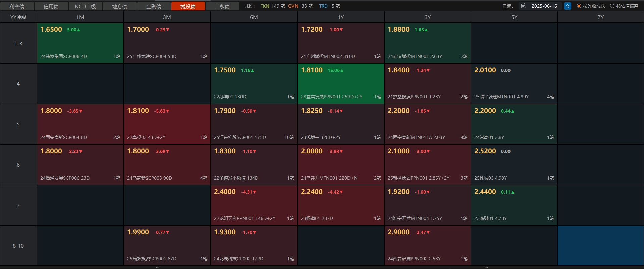This screenshot has height=269, width=644.
Task: Open the 24西安高新SCP004 8D cell
Action: point(80,124)
